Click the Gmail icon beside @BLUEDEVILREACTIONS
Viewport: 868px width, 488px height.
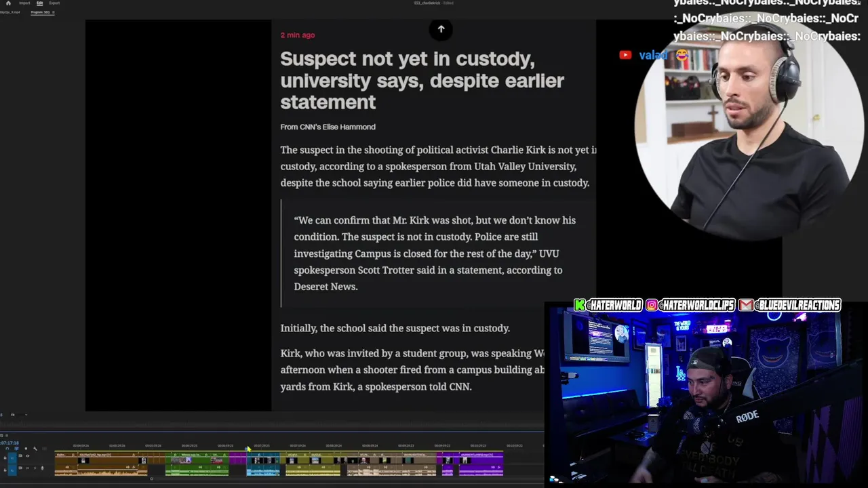(746, 306)
